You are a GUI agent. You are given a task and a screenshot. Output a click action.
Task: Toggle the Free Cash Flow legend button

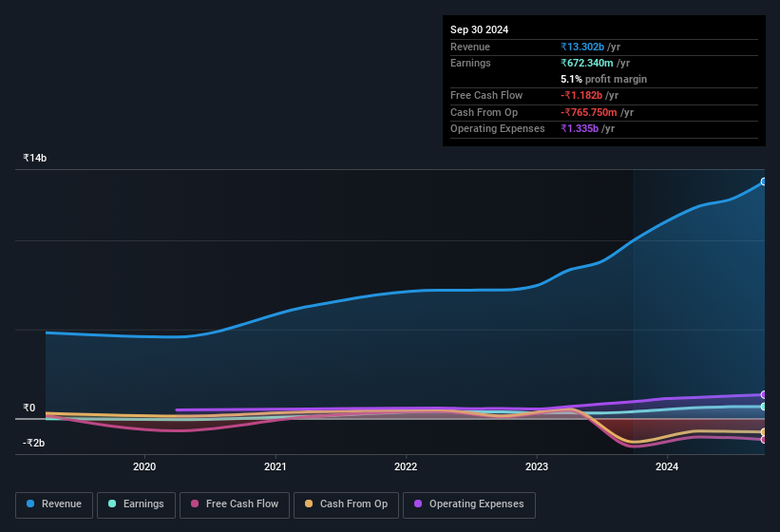click(235, 504)
